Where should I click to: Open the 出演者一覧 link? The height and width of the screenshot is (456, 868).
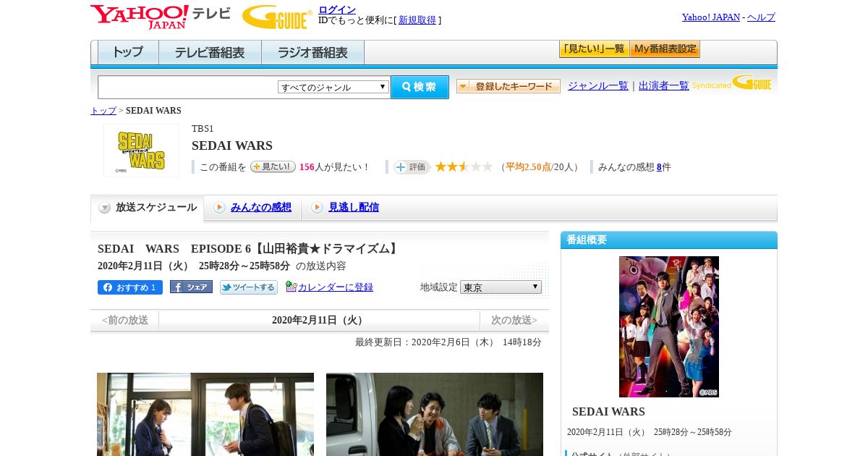coord(664,86)
